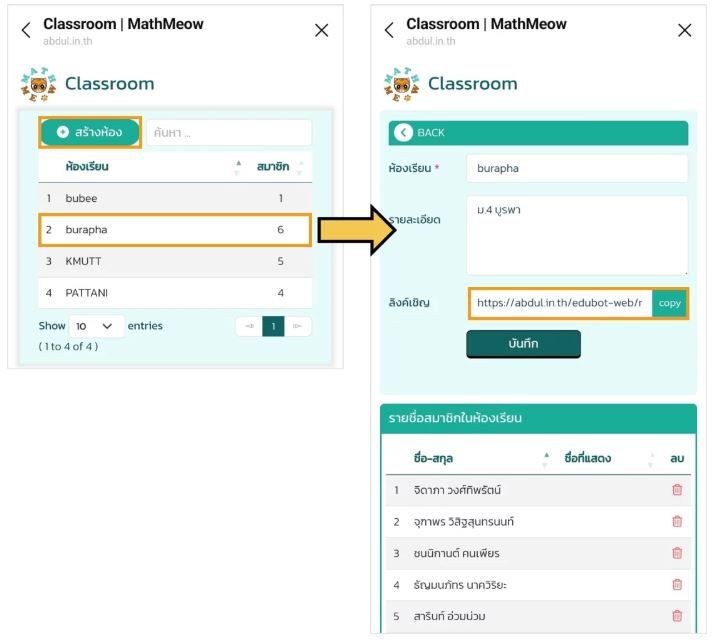Copy the invite link with copy button
The height and width of the screenshot is (642, 715).
pyautogui.click(x=669, y=303)
